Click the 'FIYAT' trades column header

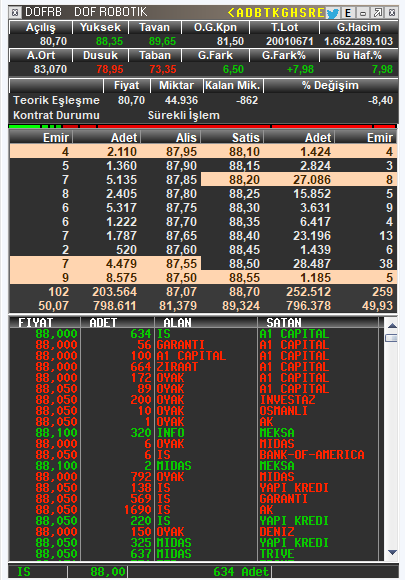pos(44,323)
